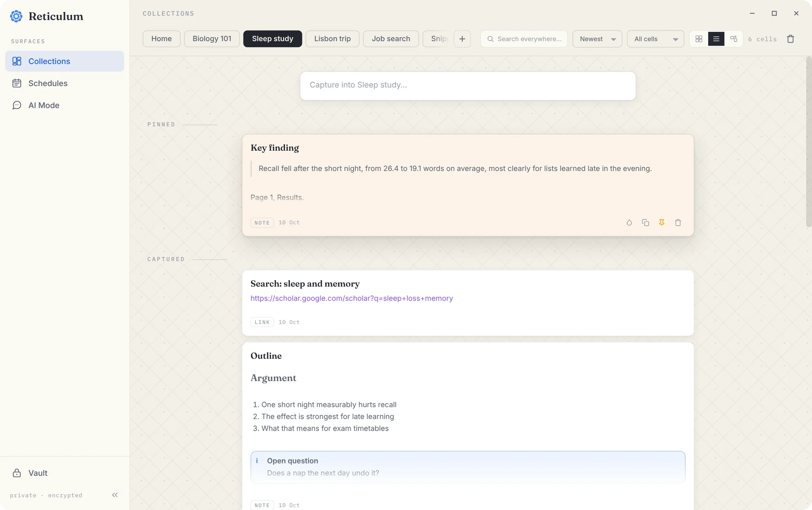Viewport: 812px width, 510px height.
Task: Click 'The effect is strongest for late learning'
Action: (328, 417)
